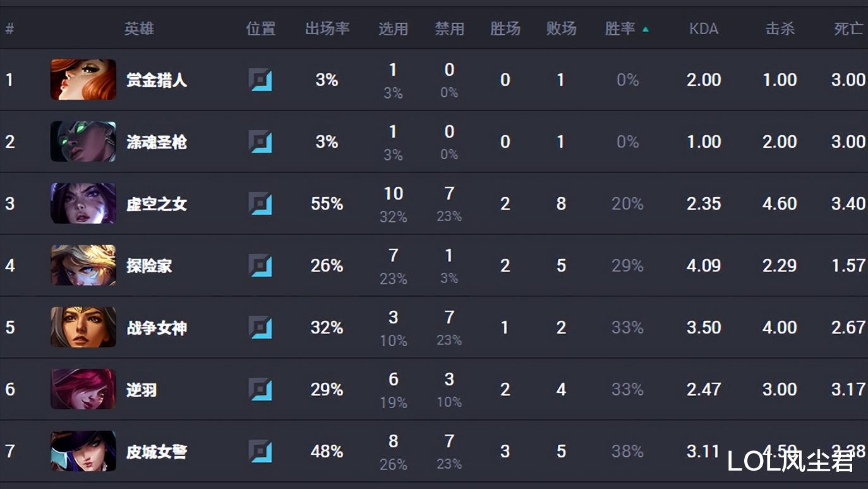Screen dimensions: 868x489
Task: Click the position icon in 皮城女警 row
Action: [x=260, y=452]
